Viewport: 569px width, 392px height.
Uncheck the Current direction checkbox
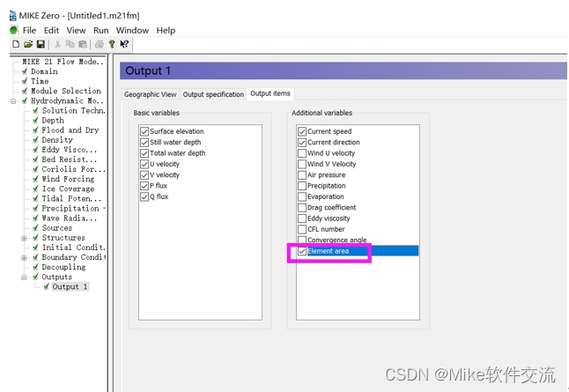click(x=302, y=143)
